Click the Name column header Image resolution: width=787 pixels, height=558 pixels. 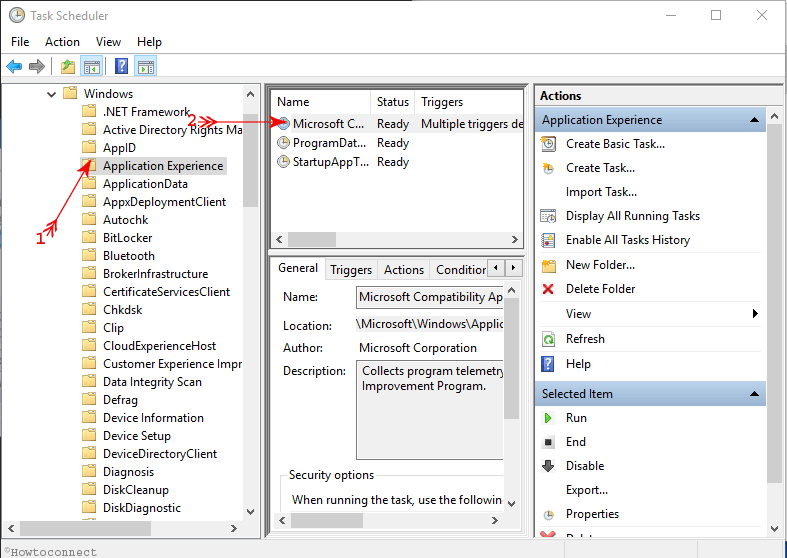[321, 102]
